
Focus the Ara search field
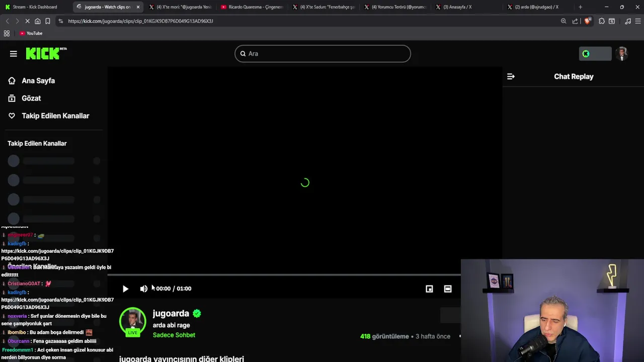click(x=323, y=54)
